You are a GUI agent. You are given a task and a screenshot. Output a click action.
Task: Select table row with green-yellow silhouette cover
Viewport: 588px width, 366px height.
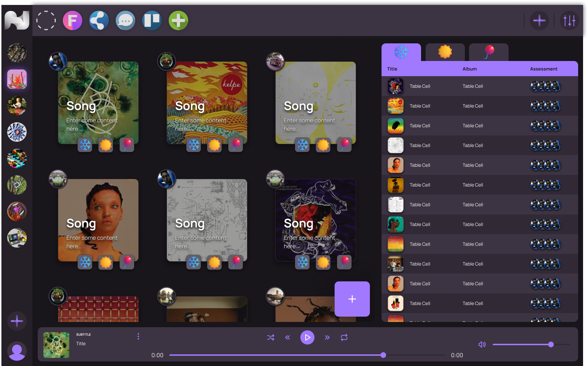pyautogui.click(x=480, y=126)
